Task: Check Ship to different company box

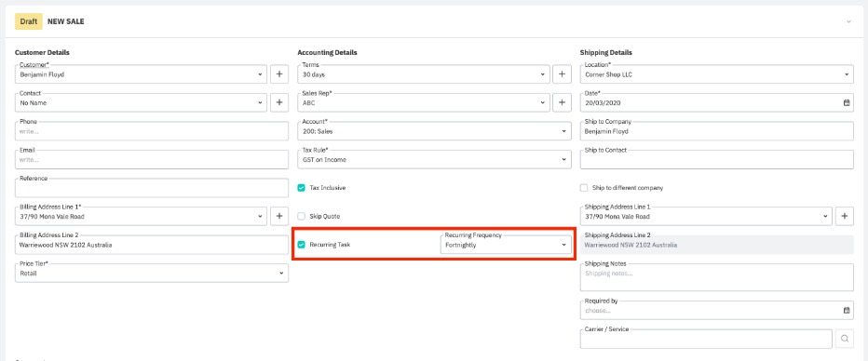Action: click(x=584, y=188)
